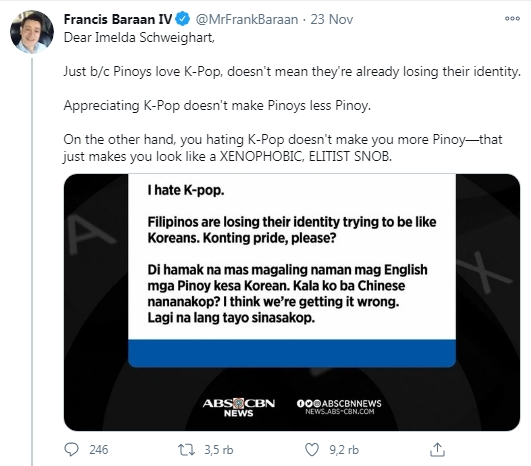
Task: Click the 'I hate K-pop.' quote text
Action: tap(186, 190)
